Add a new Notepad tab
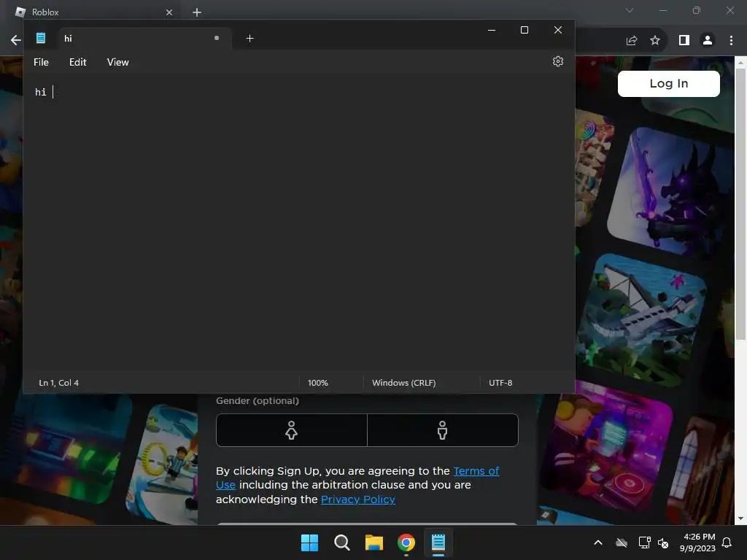 [x=249, y=38]
